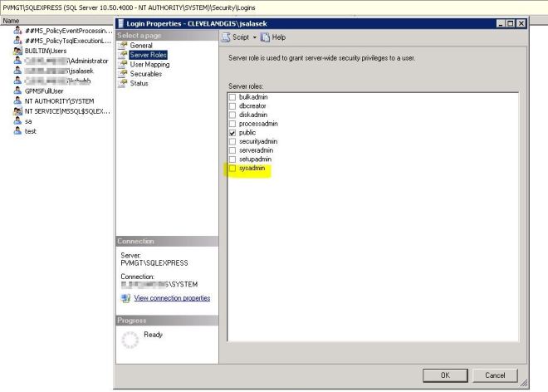Click the BUILTIN\Users group login icon
This screenshot has height=392, width=548.
(x=17, y=51)
